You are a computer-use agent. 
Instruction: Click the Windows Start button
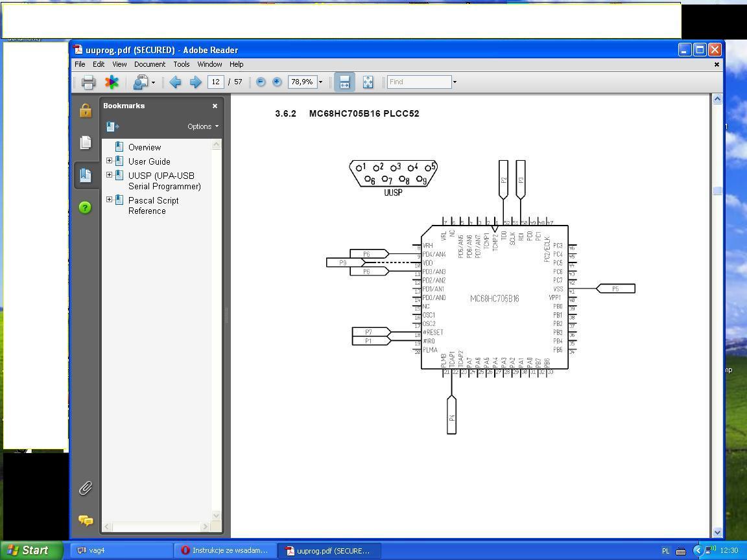(x=31, y=550)
